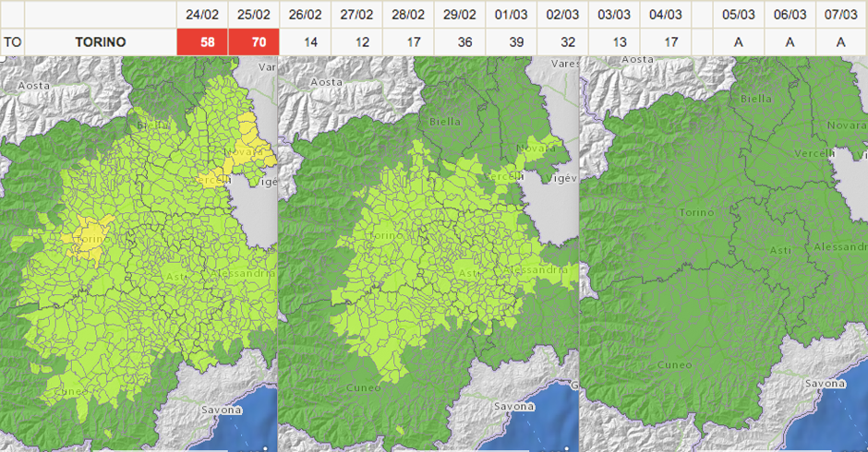This screenshot has height=452, width=868.
Task: Click the TORINO row label
Action: 100,42
